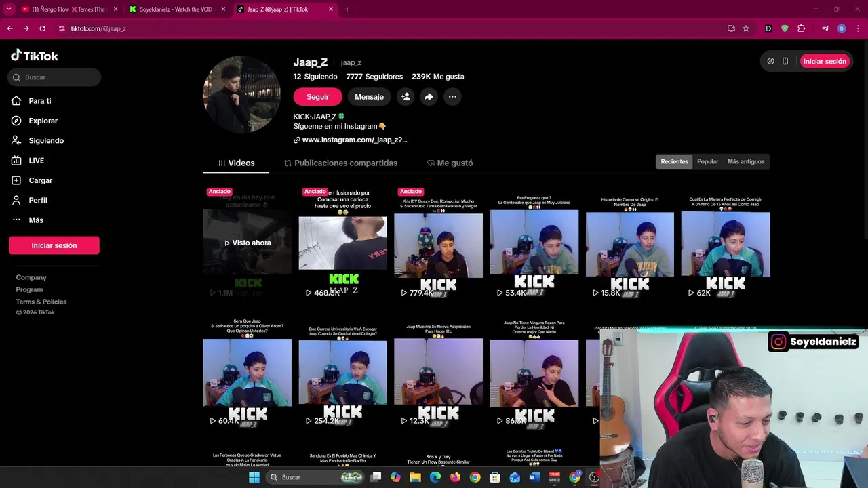Select Recientes sort option

674,161
